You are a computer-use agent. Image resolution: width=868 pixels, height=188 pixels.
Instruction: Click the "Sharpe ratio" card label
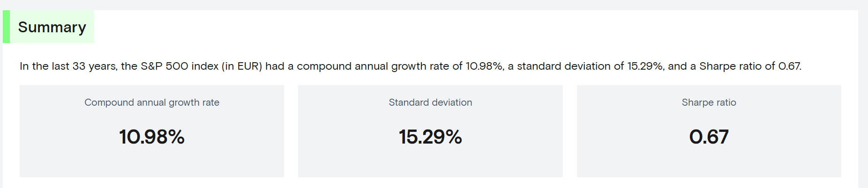click(709, 102)
